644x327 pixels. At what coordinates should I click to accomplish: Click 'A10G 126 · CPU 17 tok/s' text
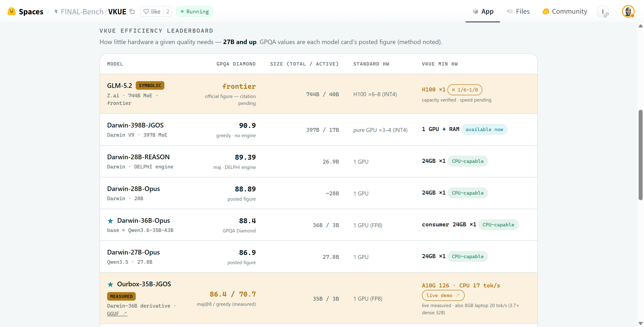461,285
